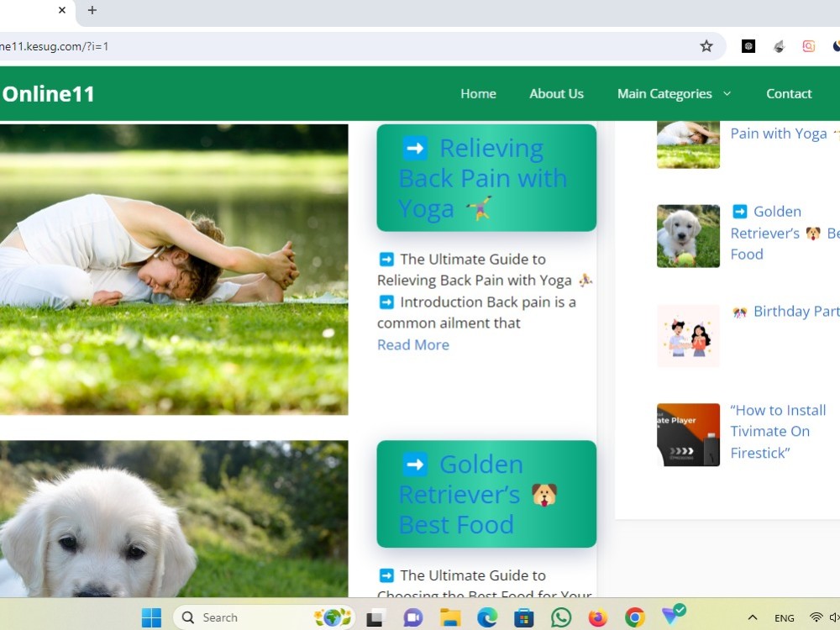
Task: Click the dog face emoji in title card
Action: click(x=544, y=495)
